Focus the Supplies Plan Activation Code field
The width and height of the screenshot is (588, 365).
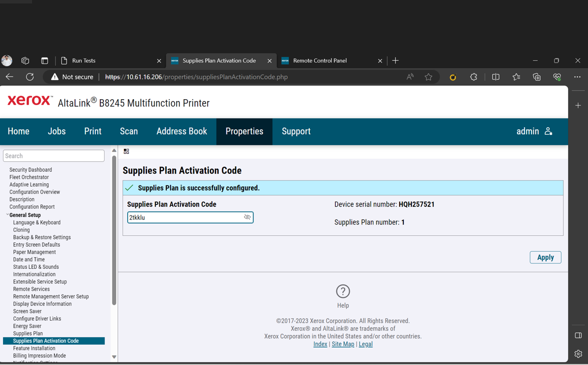(190, 217)
